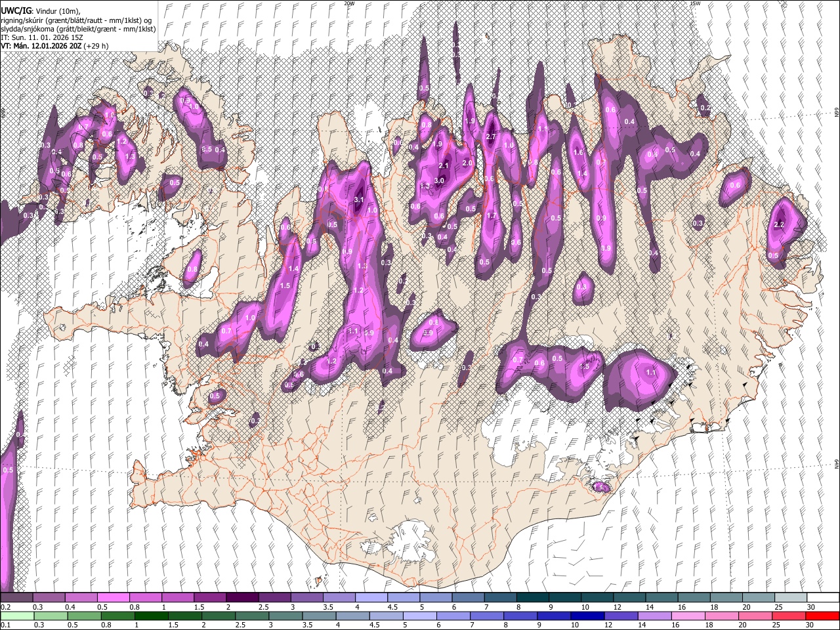Click the lavender lower swatch between 14 and 16
Image resolution: width=840 pixels, height=630 pixels.
654,616
